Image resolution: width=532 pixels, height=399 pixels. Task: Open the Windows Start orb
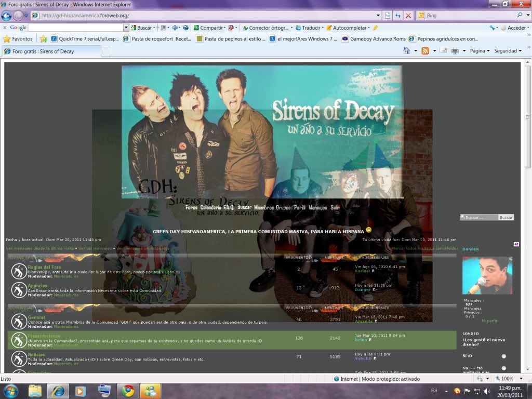pyautogui.click(x=10, y=391)
